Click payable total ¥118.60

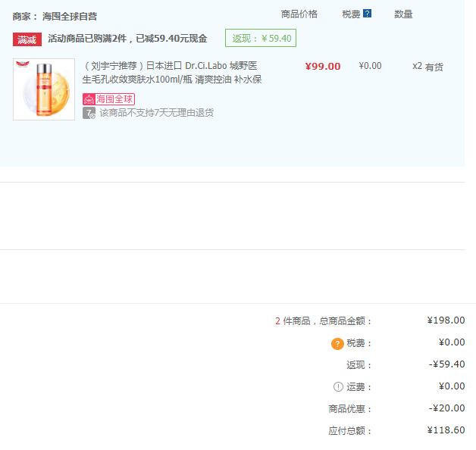(x=446, y=430)
